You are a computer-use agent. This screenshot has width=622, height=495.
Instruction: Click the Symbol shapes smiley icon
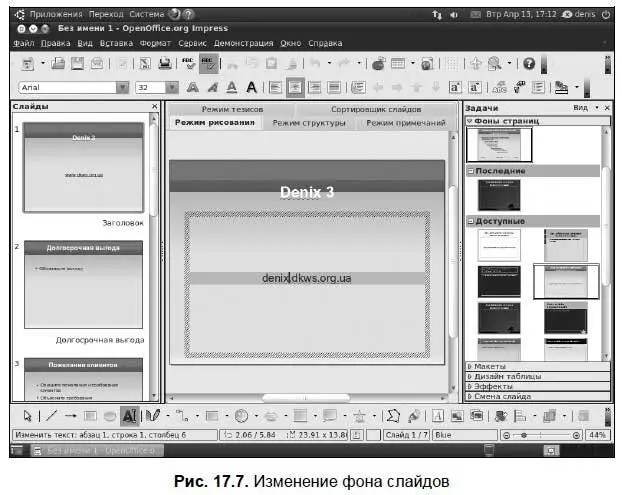coord(241,416)
